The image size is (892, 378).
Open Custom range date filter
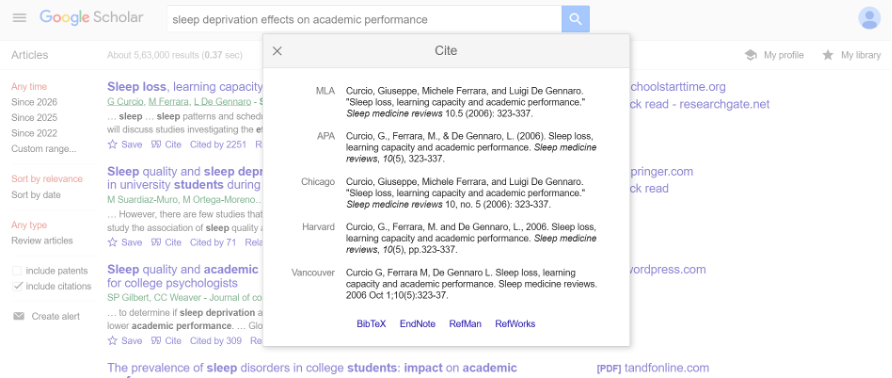(x=44, y=149)
